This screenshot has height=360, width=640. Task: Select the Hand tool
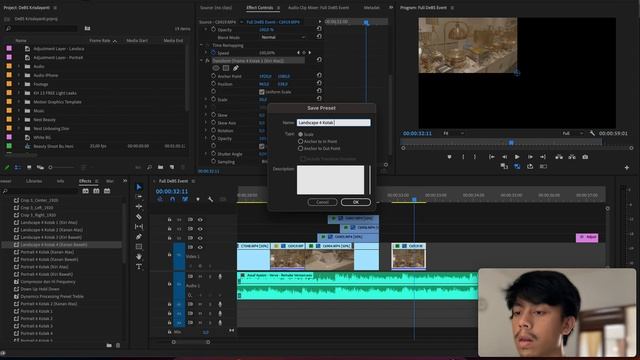tap(139, 256)
